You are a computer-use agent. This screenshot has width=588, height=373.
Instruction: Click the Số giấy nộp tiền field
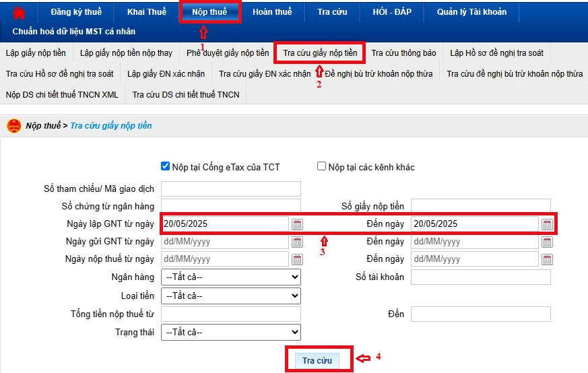click(480, 206)
